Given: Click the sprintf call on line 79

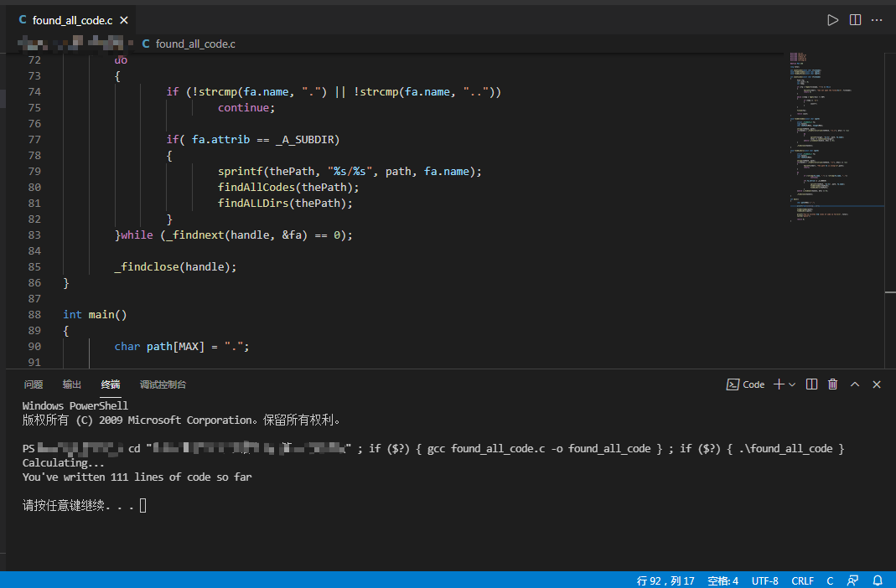Looking at the screenshot, I should click(350, 171).
